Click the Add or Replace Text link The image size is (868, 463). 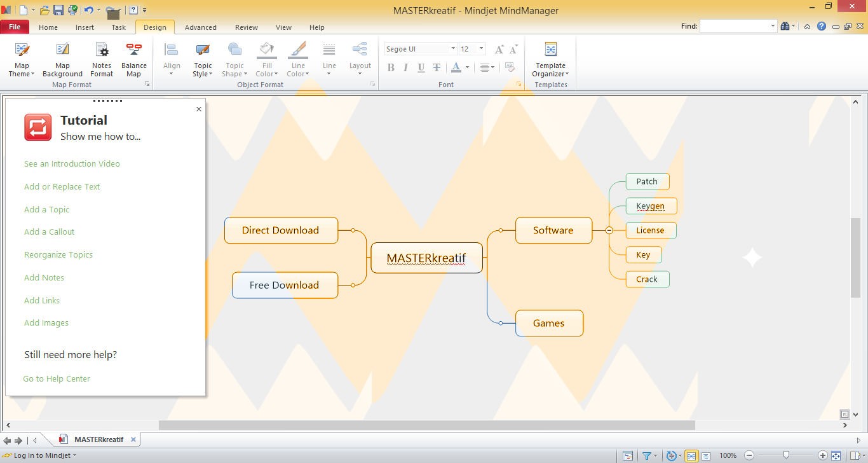pyautogui.click(x=62, y=187)
